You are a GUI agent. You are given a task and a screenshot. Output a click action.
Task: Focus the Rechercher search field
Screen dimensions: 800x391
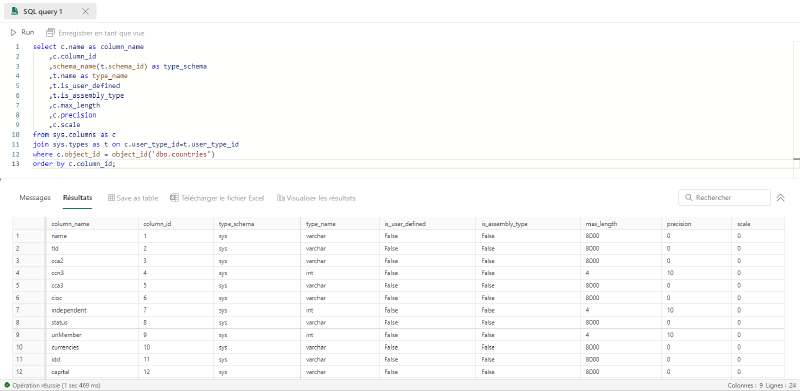[x=724, y=198]
